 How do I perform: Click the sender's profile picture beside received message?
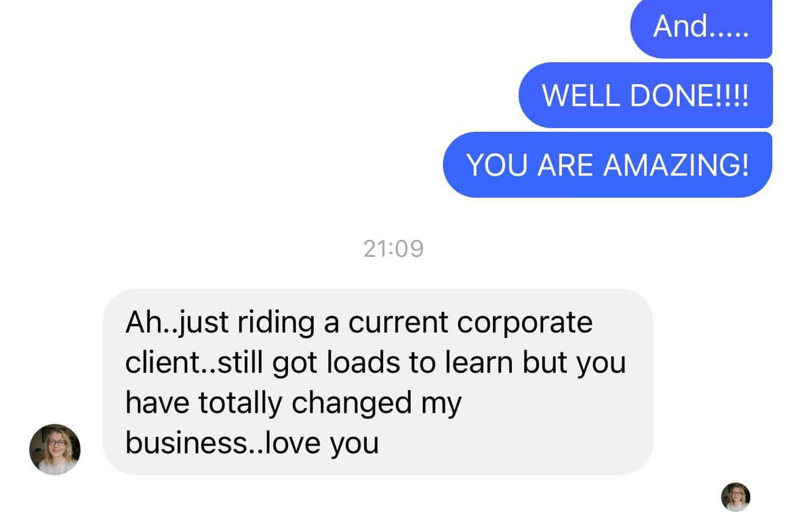55,449
